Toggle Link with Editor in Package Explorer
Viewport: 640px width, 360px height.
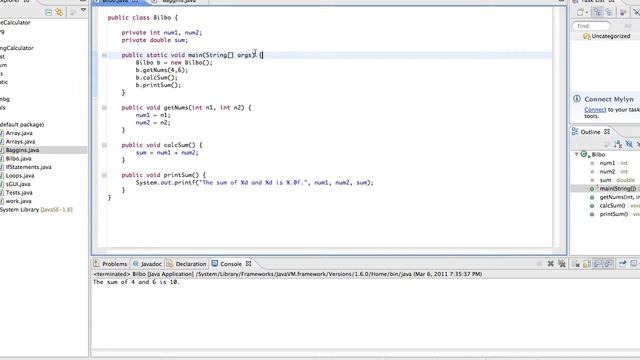click(x=59, y=12)
